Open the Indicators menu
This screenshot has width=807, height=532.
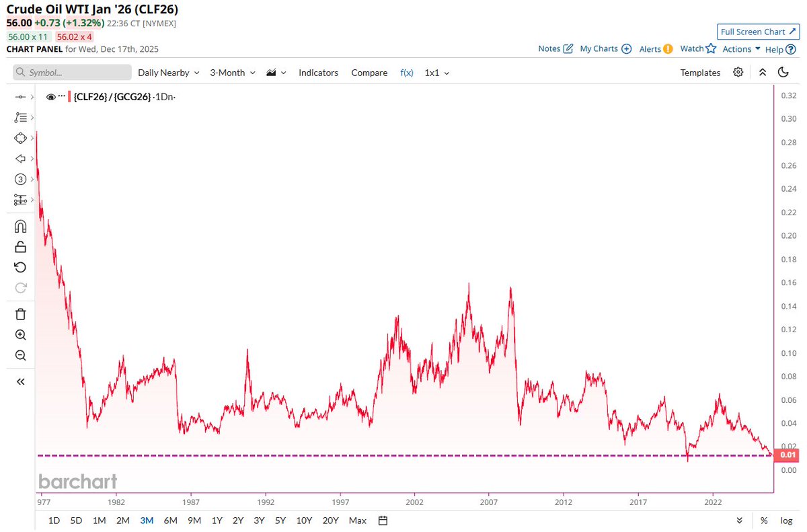318,72
